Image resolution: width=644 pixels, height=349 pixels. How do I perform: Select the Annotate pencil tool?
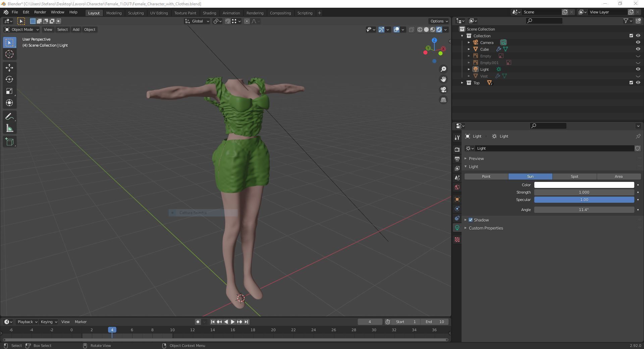click(9, 117)
